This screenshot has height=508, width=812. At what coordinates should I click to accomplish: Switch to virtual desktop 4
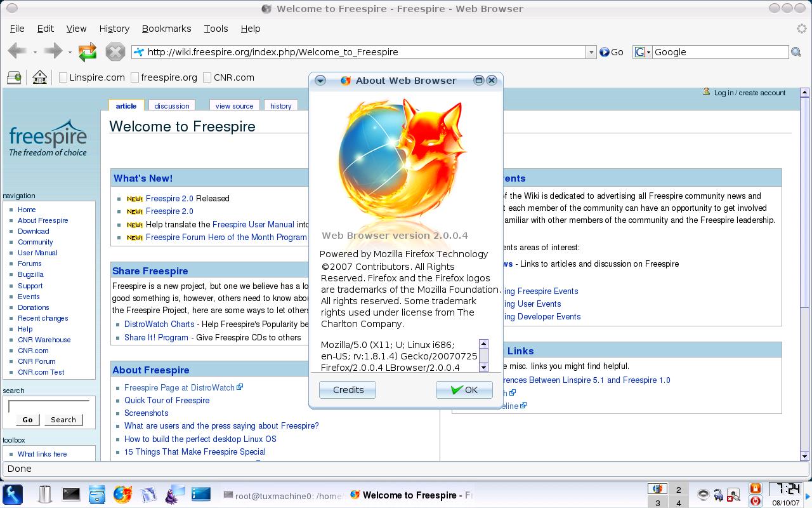[678, 502]
